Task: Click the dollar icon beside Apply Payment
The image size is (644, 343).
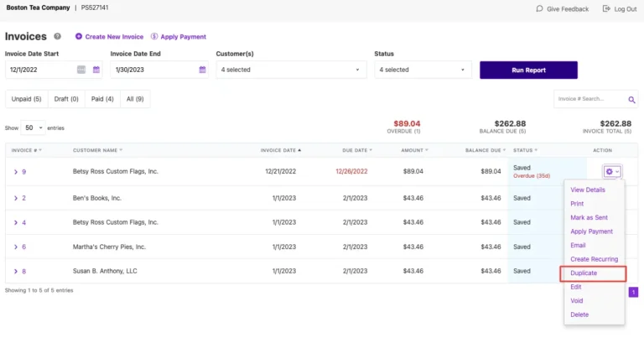Action: 154,37
